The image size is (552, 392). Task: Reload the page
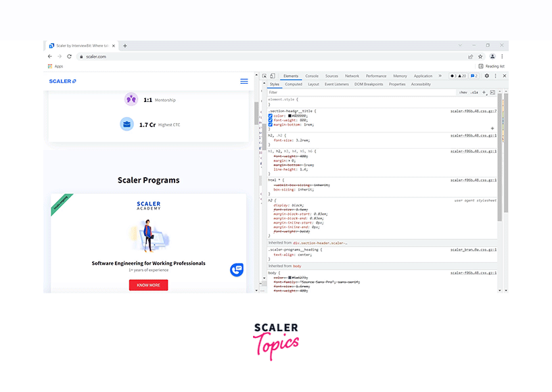[x=69, y=57]
